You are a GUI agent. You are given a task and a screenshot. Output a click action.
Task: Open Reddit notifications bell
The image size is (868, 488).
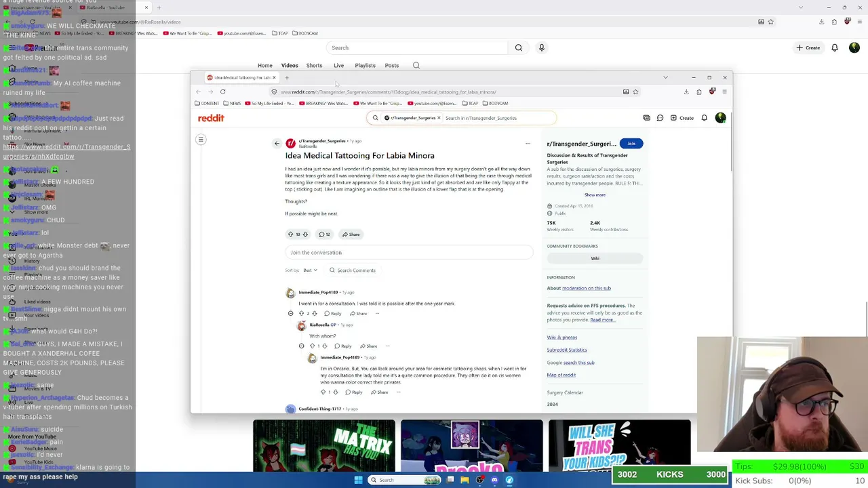[704, 118]
